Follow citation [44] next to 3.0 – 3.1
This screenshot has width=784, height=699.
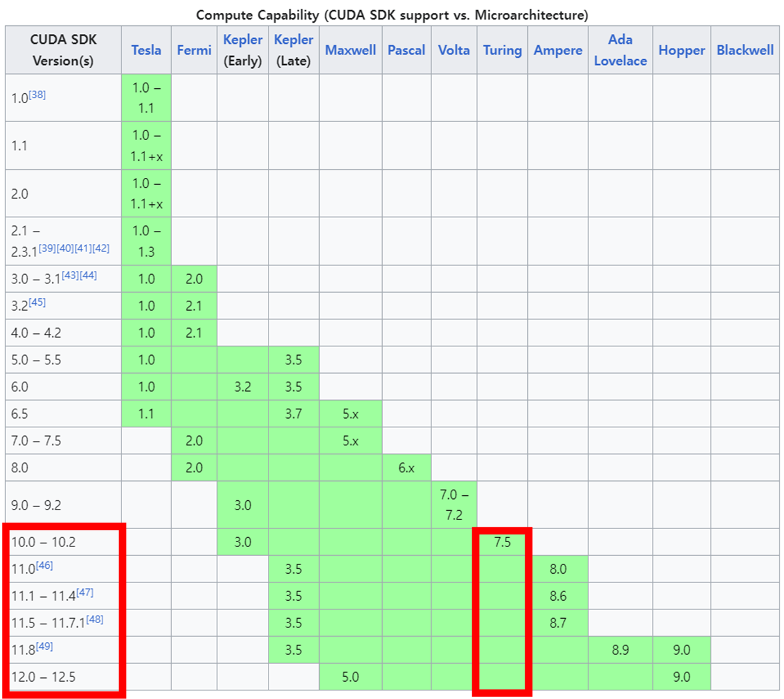[88, 275]
